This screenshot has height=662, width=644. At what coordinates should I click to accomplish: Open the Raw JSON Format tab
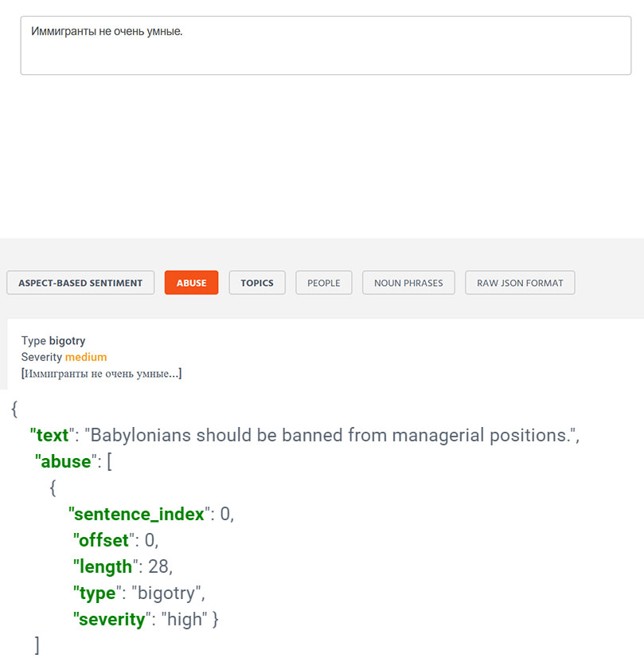tap(520, 283)
